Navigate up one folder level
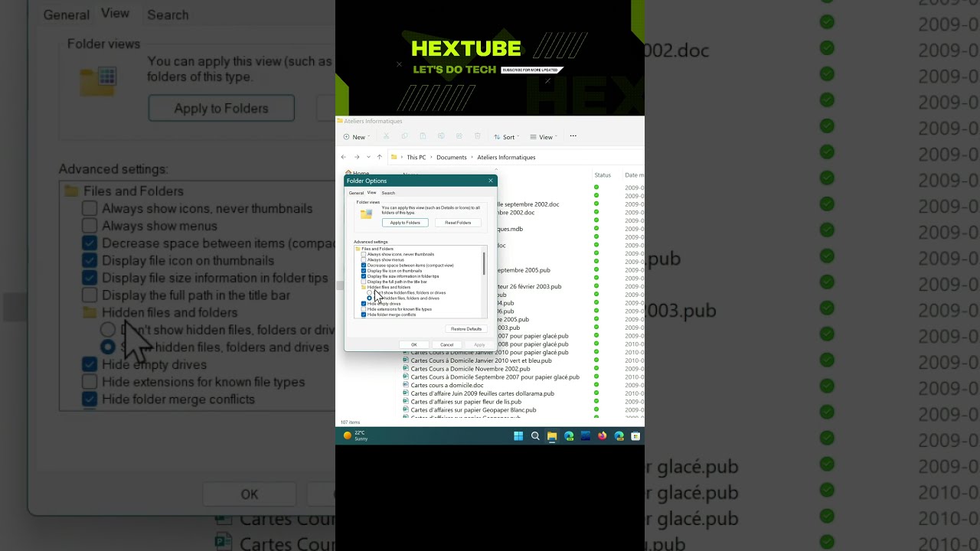The width and height of the screenshot is (980, 551). tap(379, 157)
